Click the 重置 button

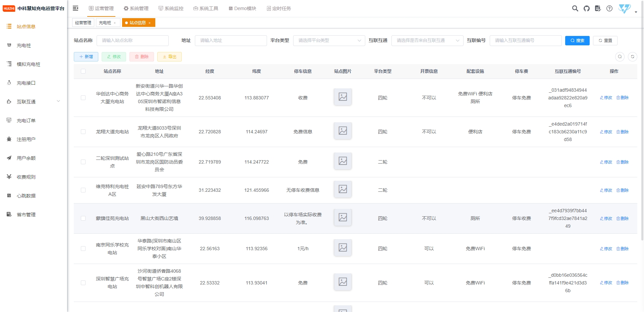tap(605, 40)
